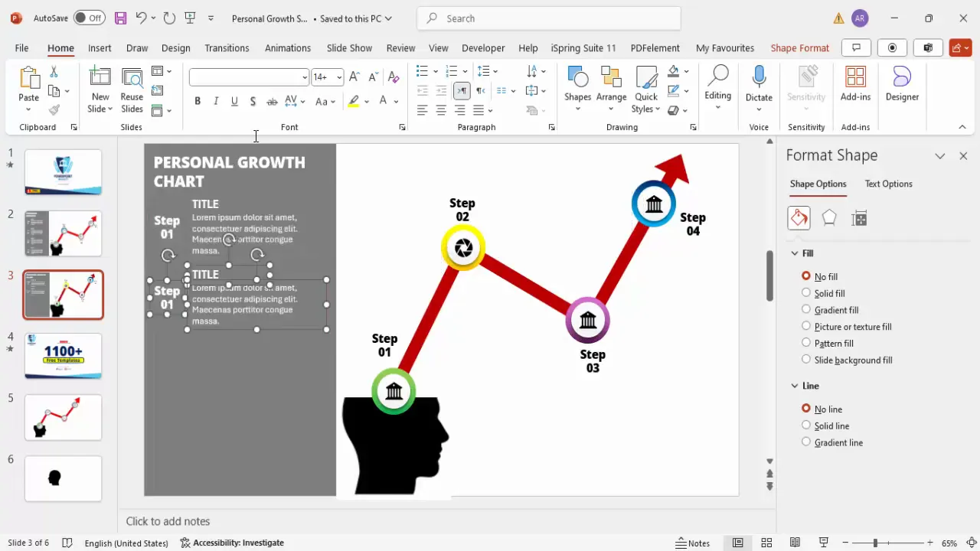Click Accessibility: Investigate status
The width and height of the screenshot is (980, 551).
coord(232,543)
